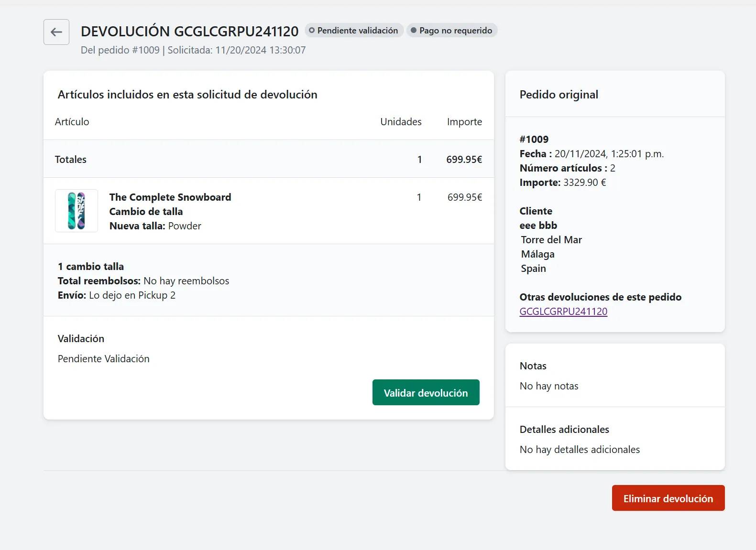Click the Número artículos: 2 line

(x=568, y=168)
